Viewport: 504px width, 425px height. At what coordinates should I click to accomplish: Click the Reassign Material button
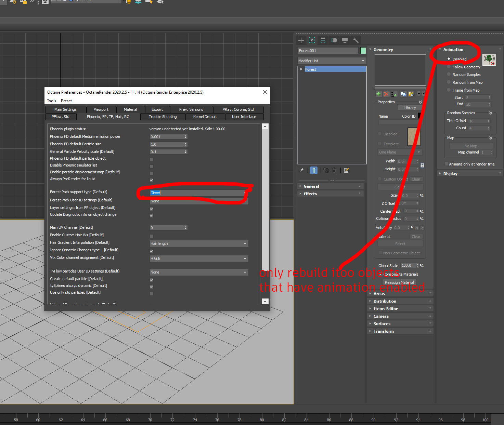399,282
